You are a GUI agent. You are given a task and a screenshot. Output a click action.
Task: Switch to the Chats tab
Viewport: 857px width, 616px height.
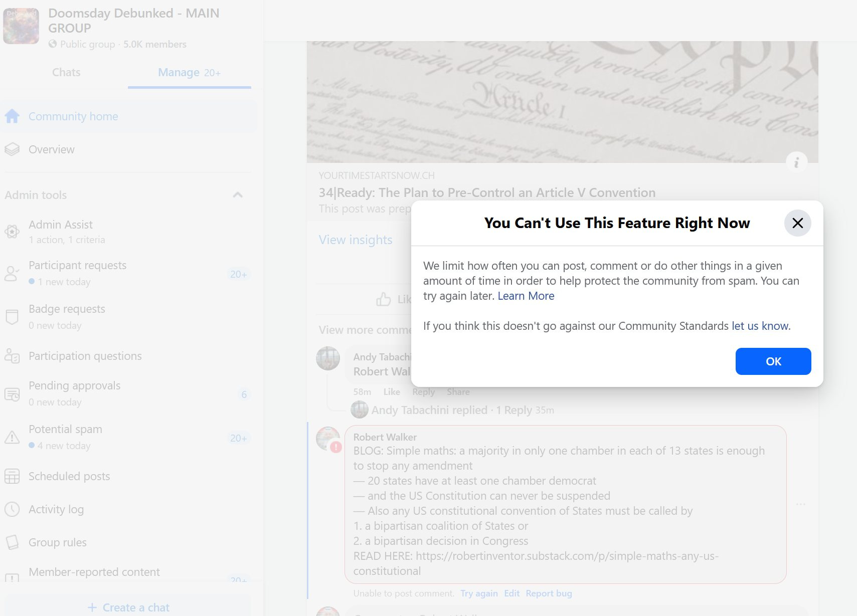[66, 72]
